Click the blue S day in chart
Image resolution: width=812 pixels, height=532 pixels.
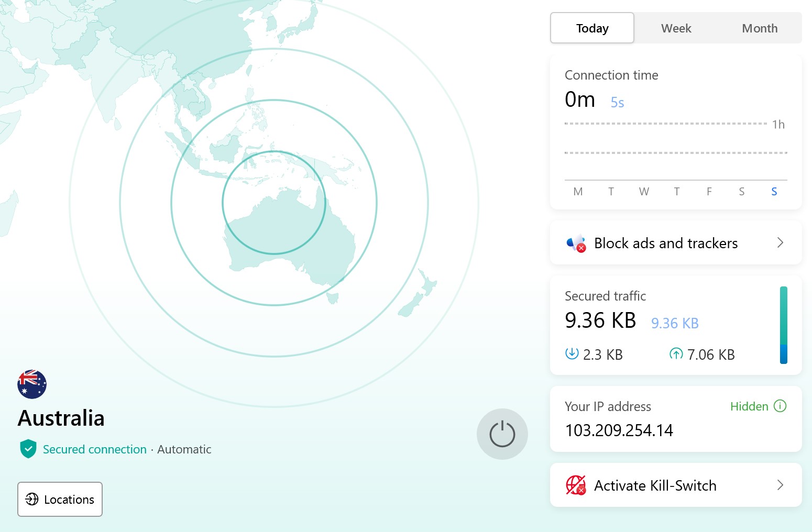click(x=774, y=192)
